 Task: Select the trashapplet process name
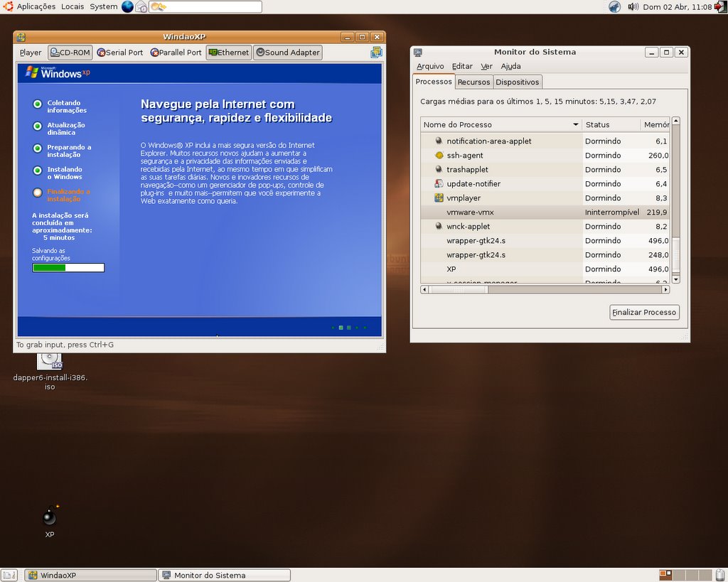coord(467,169)
